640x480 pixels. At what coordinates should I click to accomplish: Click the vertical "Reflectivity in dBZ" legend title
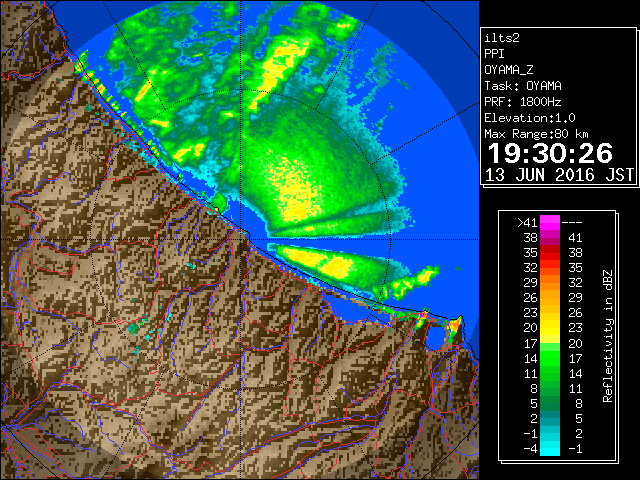click(608, 336)
